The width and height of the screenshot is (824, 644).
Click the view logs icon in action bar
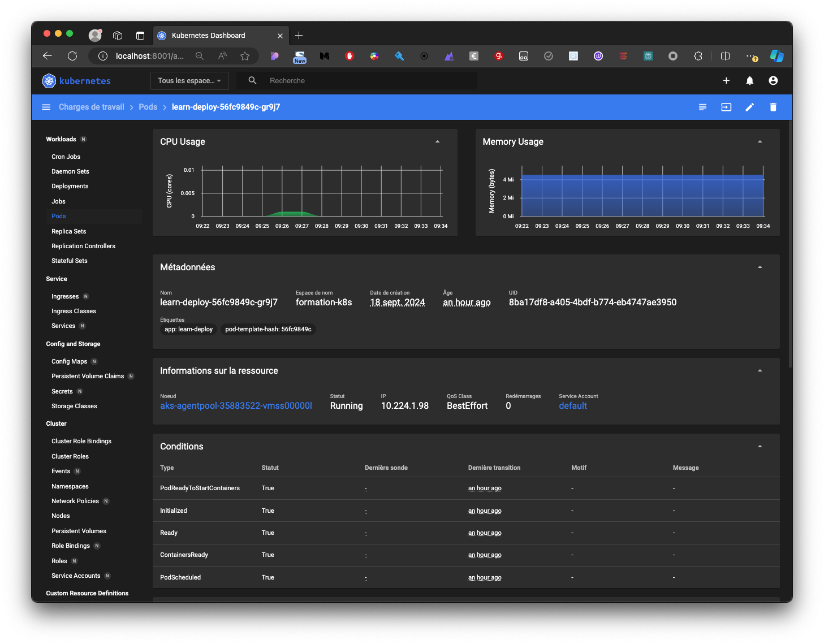click(702, 107)
